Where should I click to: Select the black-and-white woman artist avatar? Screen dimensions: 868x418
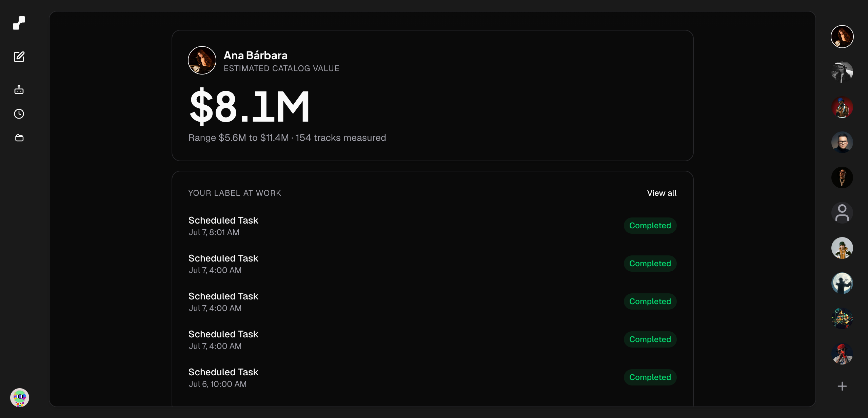(x=842, y=72)
